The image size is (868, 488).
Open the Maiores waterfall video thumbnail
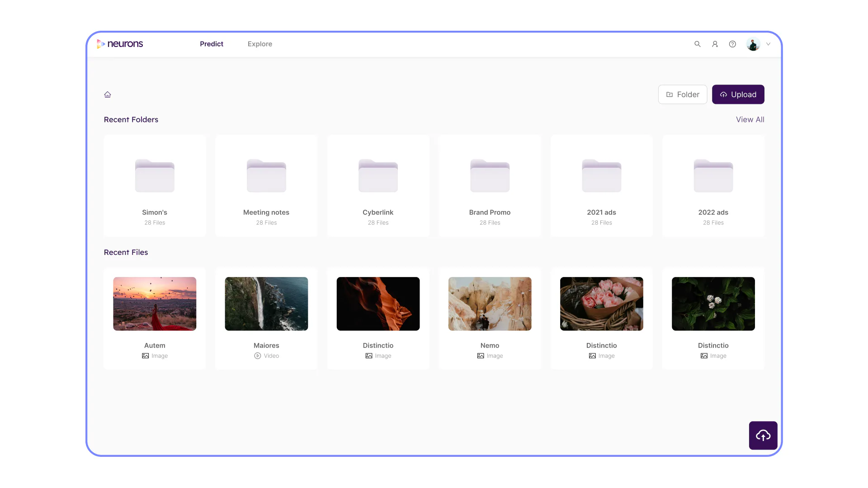(x=266, y=304)
